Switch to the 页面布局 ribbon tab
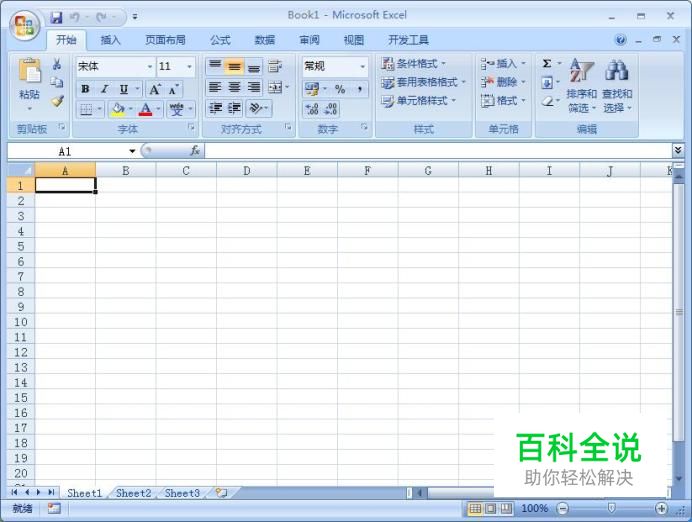 point(165,40)
